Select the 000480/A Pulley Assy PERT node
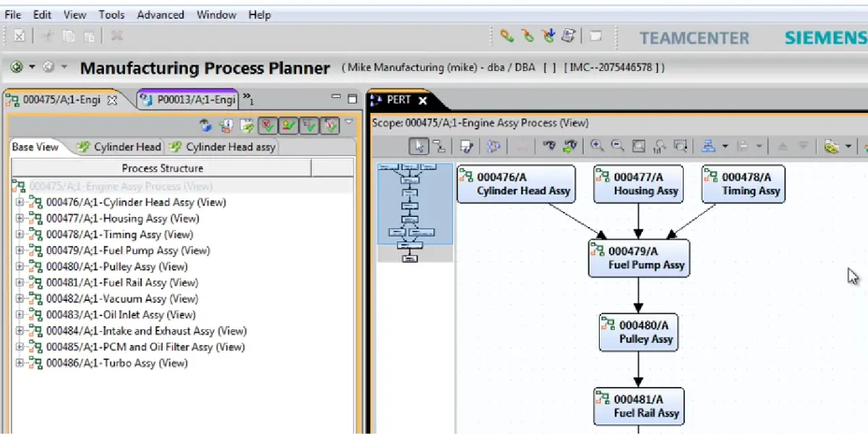868x434 pixels. [x=639, y=332]
